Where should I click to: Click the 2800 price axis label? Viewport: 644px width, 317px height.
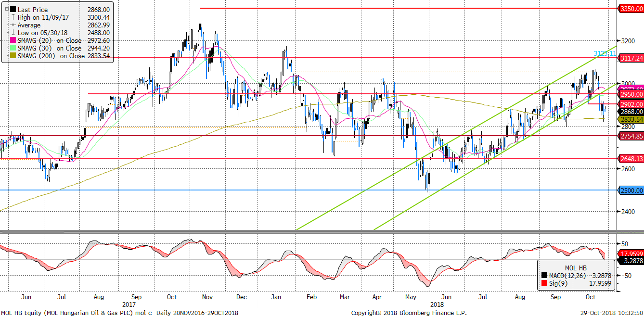(627, 127)
